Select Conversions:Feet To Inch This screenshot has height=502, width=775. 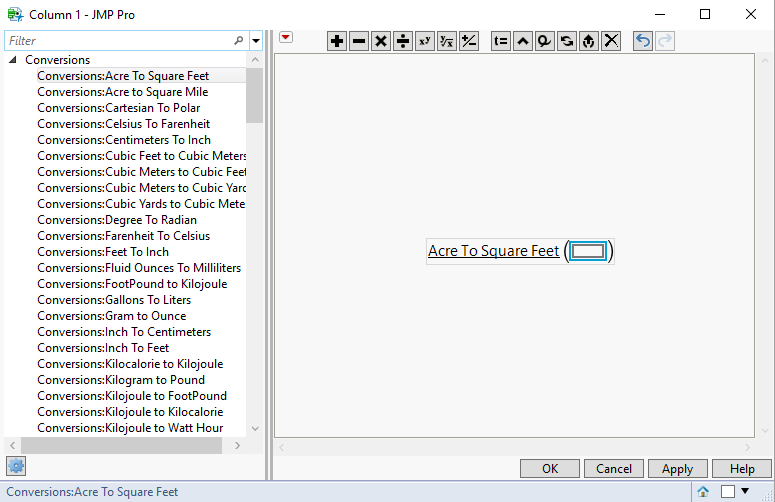pos(103,252)
